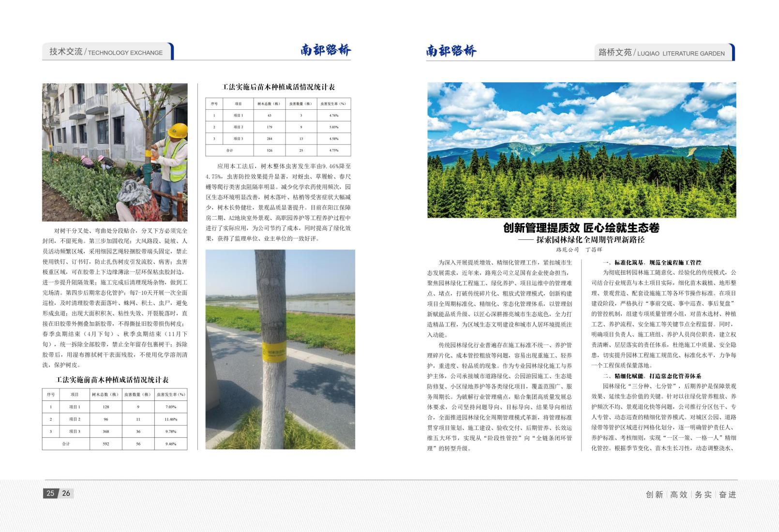
Task: Select the 592 total trees cell
Action: [106, 443]
